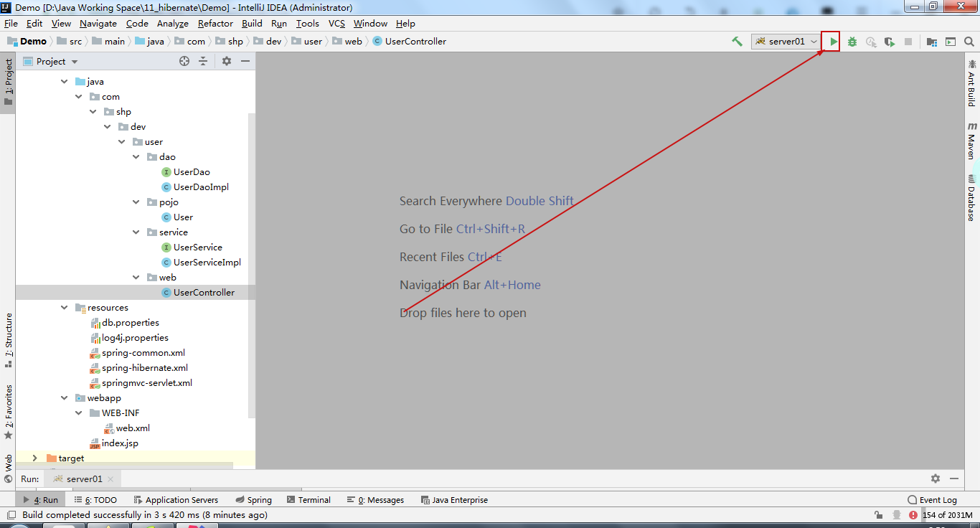Click the memory indicator 154 of 2031M
980x528 pixels.
pyautogui.click(x=947, y=515)
